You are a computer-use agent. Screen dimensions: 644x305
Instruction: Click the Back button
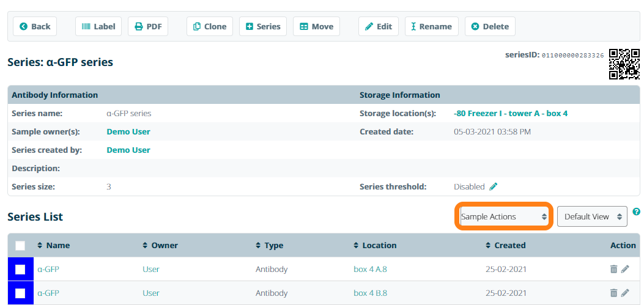tap(35, 26)
